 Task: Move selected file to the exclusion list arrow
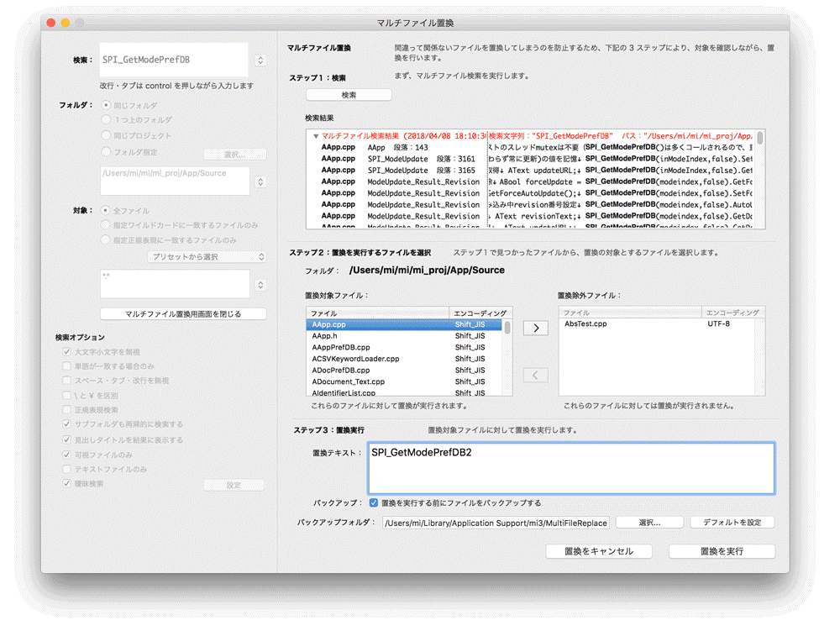click(x=535, y=328)
